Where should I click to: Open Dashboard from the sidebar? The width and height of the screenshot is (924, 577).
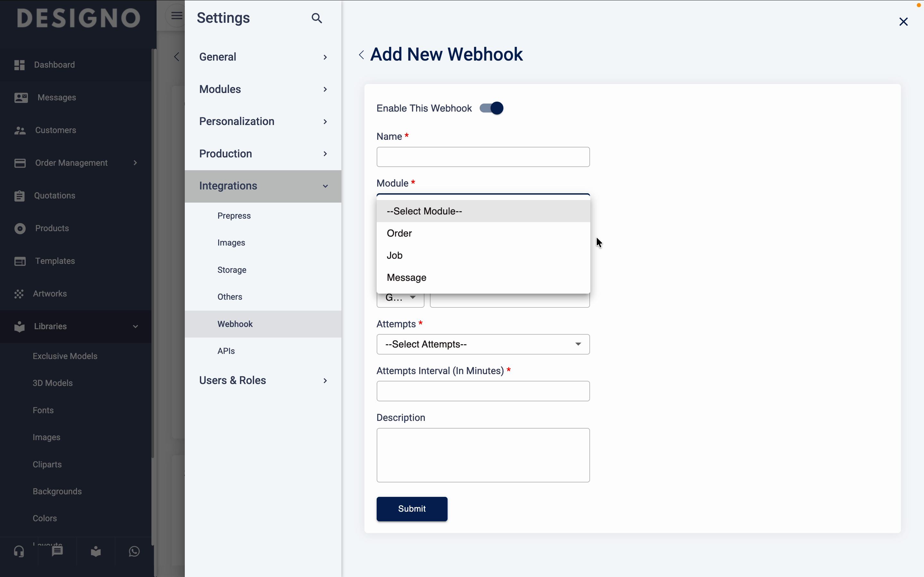coord(54,65)
